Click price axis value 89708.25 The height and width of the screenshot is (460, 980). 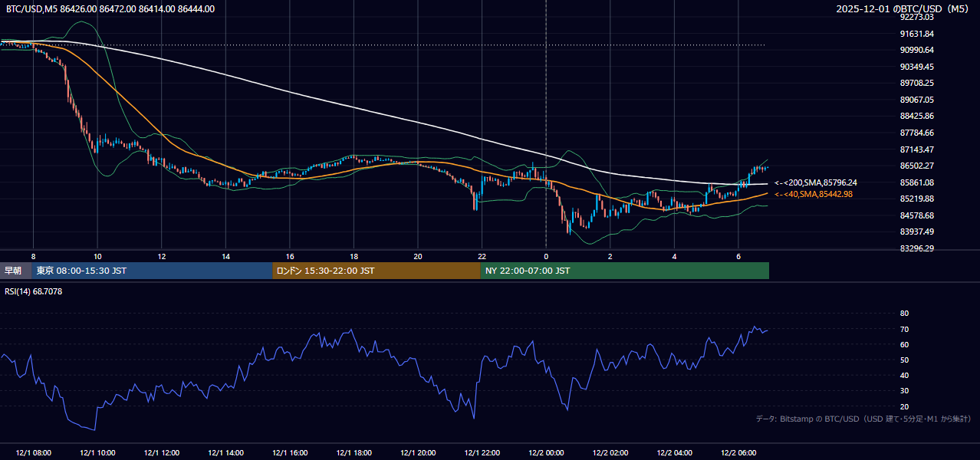(916, 83)
